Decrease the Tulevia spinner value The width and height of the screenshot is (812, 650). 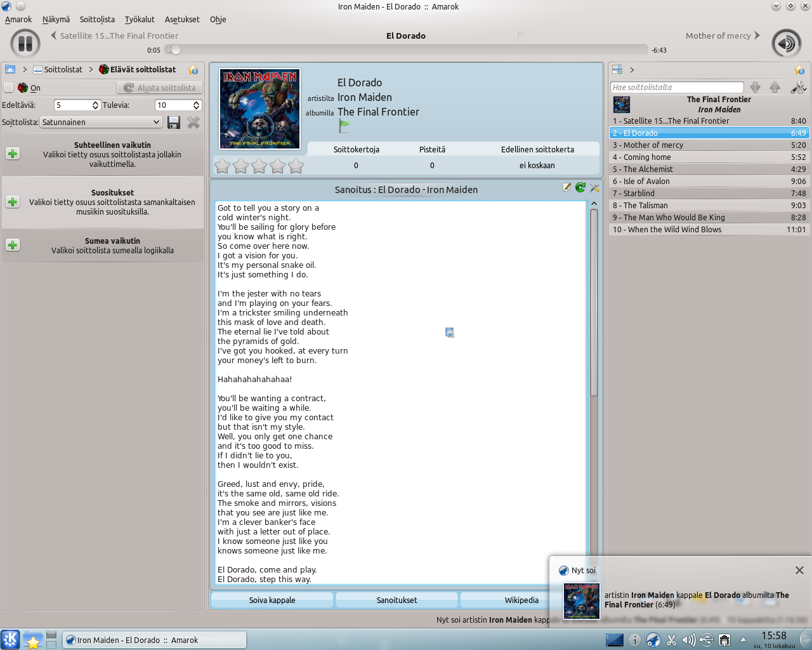[197, 108]
